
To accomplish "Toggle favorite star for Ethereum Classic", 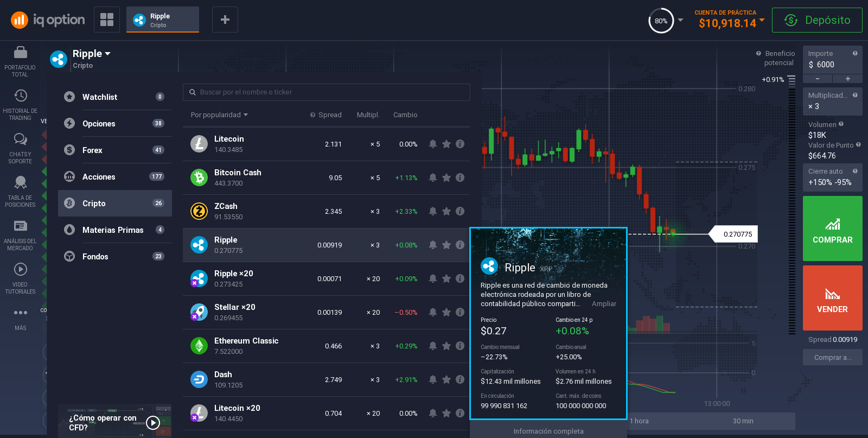I will [x=446, y=346].
